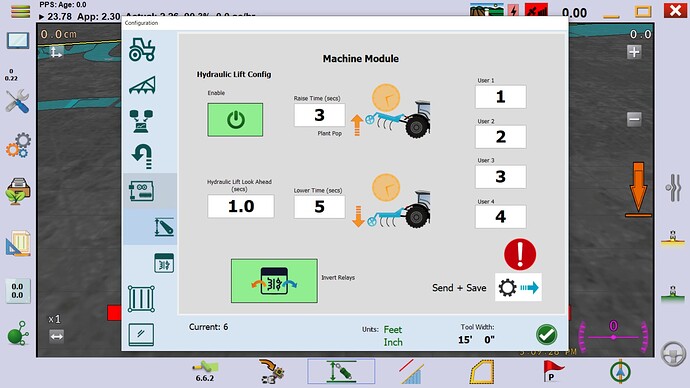Select the flag marker tool in bottom bar
690x388 pixels.
point(552,371)
